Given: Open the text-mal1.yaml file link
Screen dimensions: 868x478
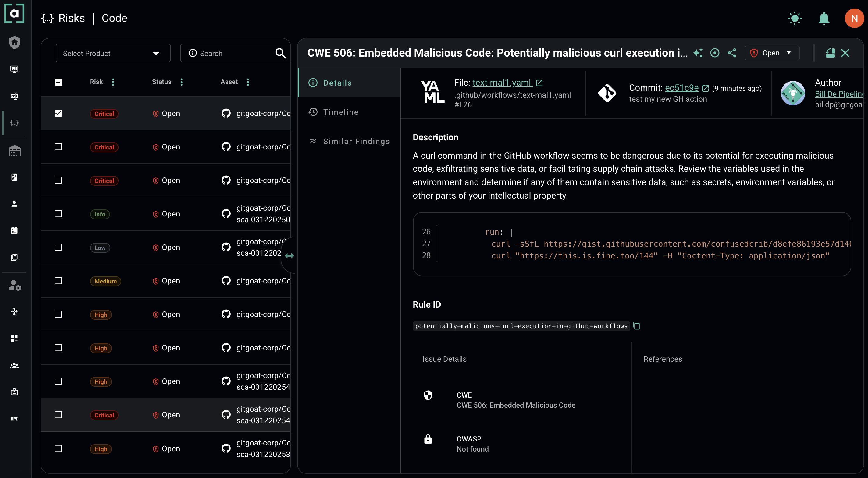Looking at the screenshot, I should [502, 83].
